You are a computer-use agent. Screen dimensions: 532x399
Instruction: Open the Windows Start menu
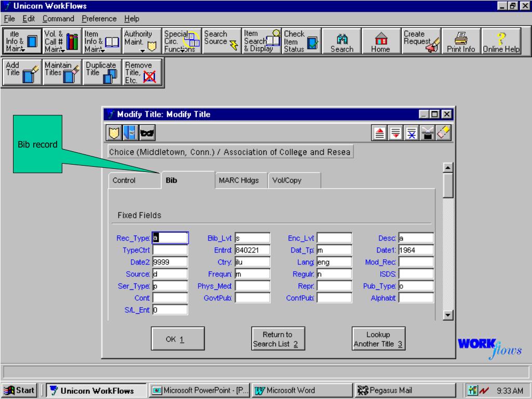(x=19, y=391)
